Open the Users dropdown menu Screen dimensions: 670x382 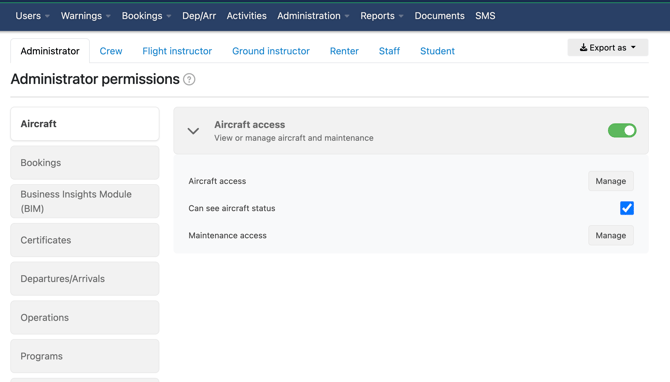pos(32,16)
